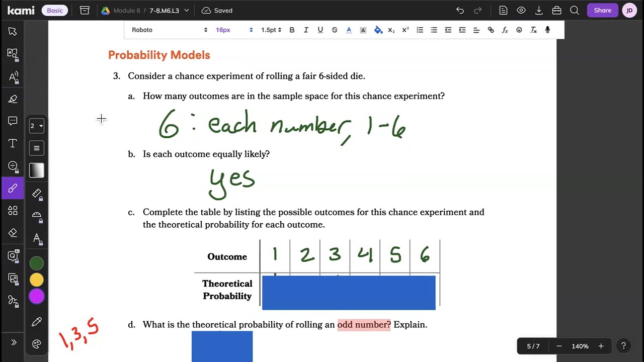Expand the left toolbar with double chevron

[14, 342]
